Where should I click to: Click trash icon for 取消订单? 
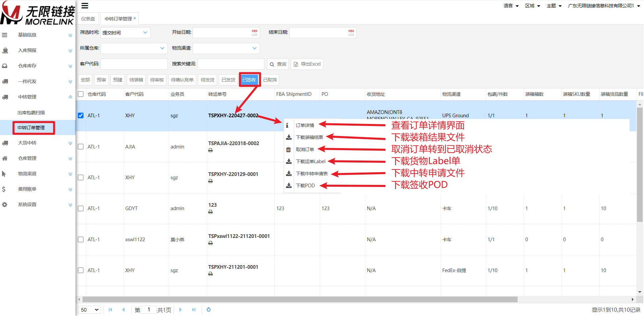[x=288, y=149]
